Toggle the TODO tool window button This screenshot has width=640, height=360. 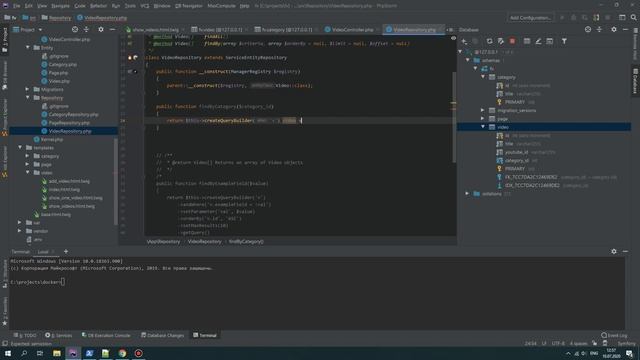tap(25, 335)
